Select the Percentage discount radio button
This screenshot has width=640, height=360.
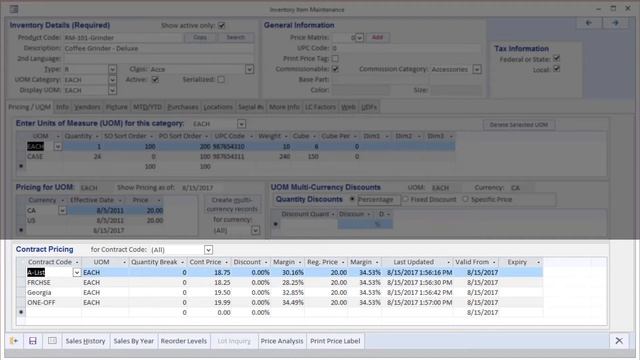pos(352,199)
